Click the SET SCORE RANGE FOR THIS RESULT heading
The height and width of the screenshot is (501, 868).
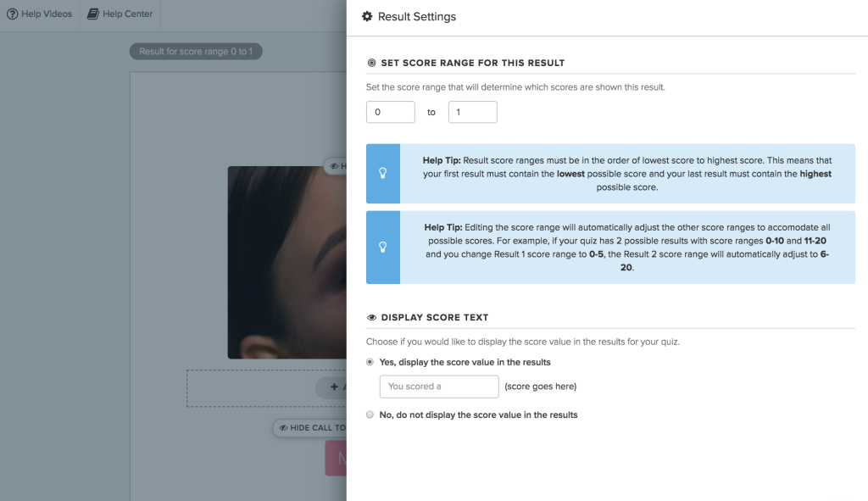(x=473, y=63)
